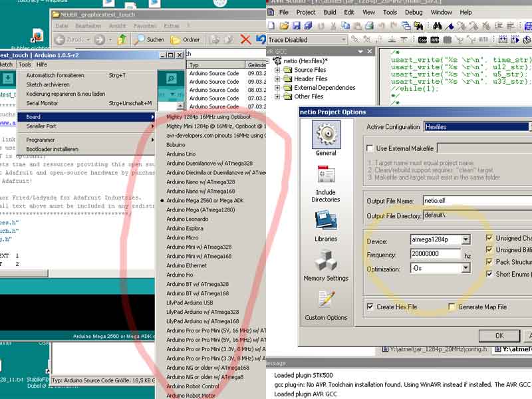Select Arduino Leonardo board entry

click(188, 219)
